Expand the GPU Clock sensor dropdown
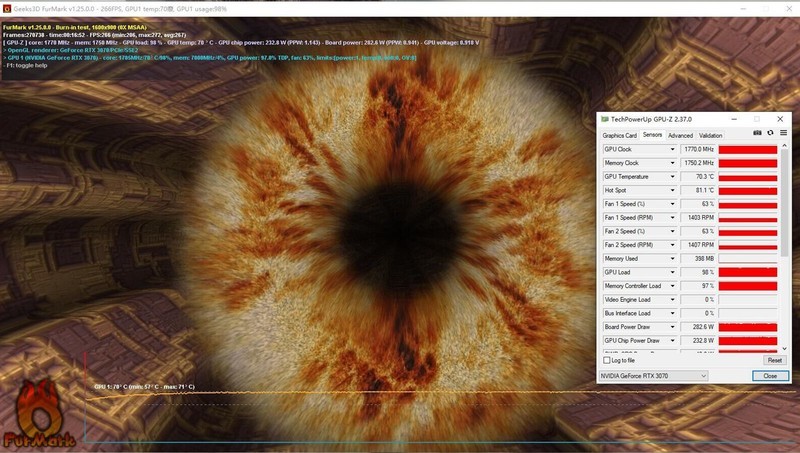 672,149
